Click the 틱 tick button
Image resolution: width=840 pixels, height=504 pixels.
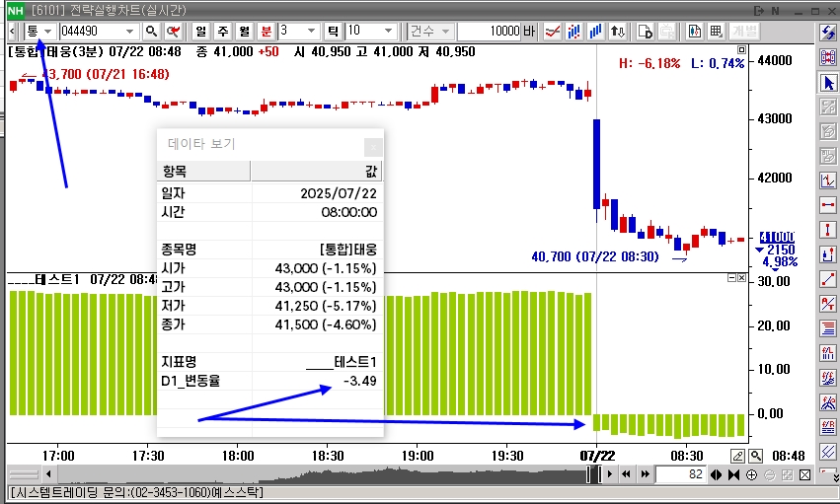click(333, 31)
